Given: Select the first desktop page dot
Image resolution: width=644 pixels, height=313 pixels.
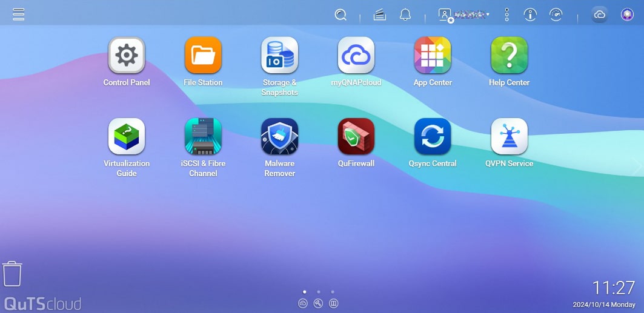Looking at the screenshot, I should pyautogui.click(x=304, y=292).
